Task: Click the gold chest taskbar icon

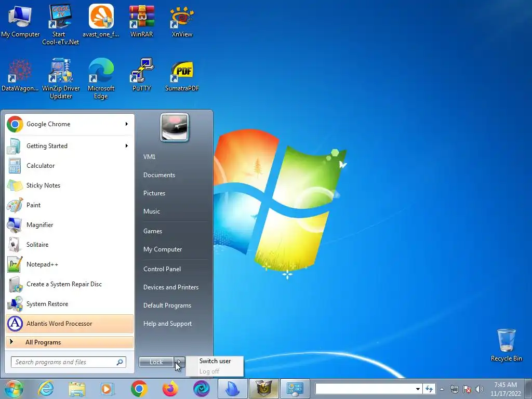Action: point(264,389)
